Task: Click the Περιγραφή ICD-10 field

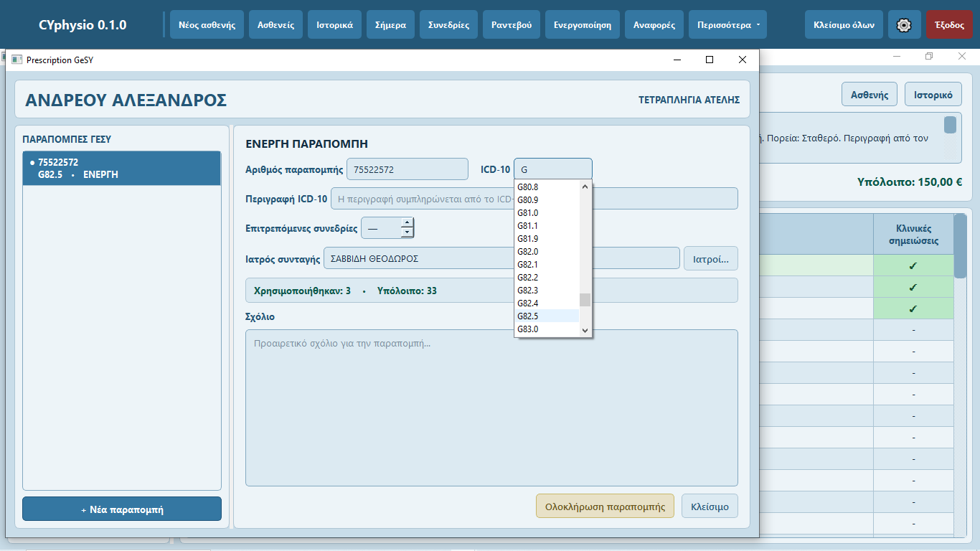Action: (x=534, y=199)
